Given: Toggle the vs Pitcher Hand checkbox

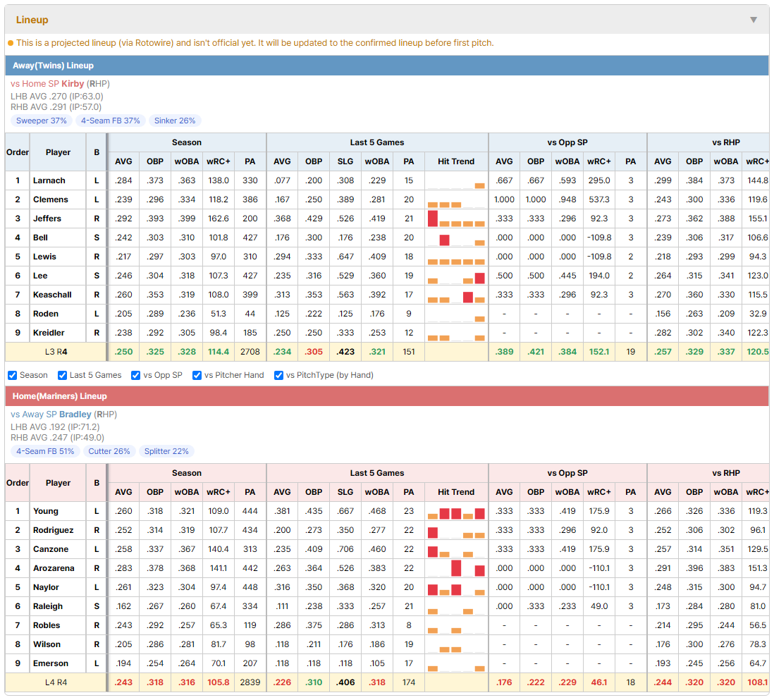Looking at the screenshot, I should click(x=197, y=375).
